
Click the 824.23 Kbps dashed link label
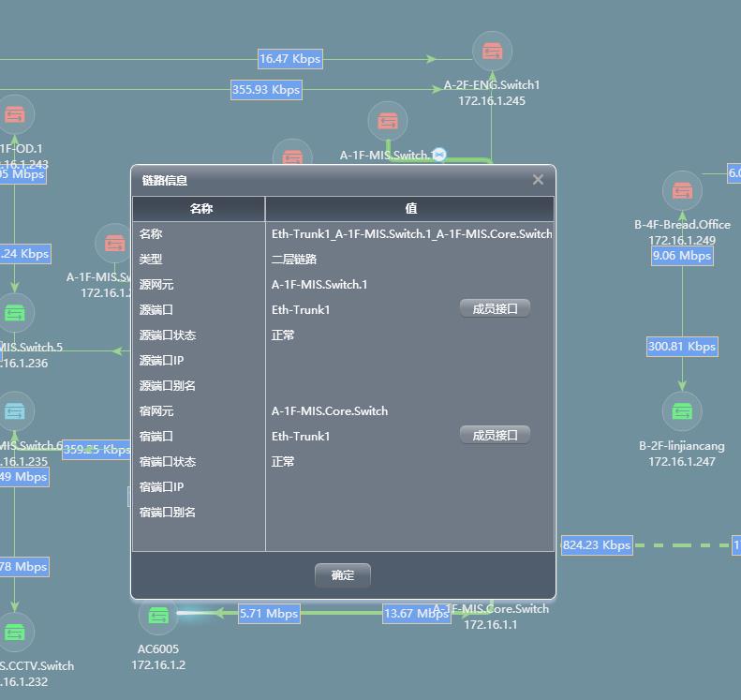(x=597, y=544)
